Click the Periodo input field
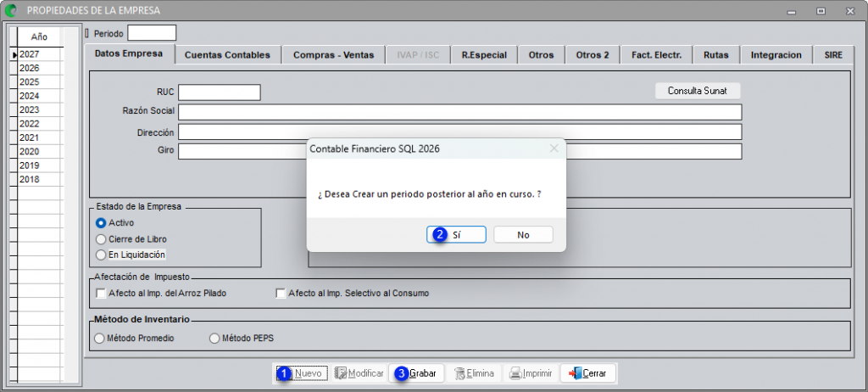 tap(152, 33)
